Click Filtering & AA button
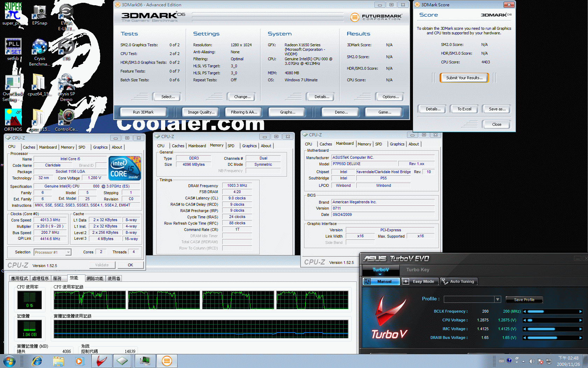Screen dimensions: 588x368 pyautogui.click(x=244, y=112)
